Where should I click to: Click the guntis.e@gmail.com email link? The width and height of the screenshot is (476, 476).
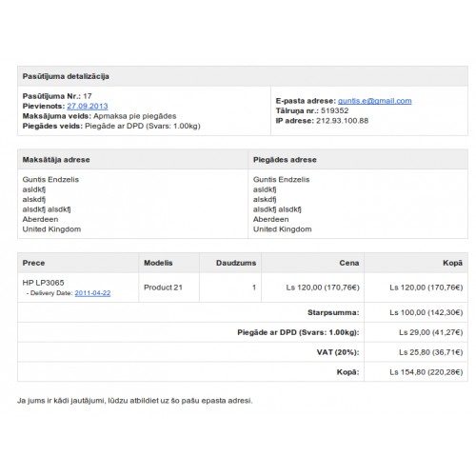click(x=374, y=101)
